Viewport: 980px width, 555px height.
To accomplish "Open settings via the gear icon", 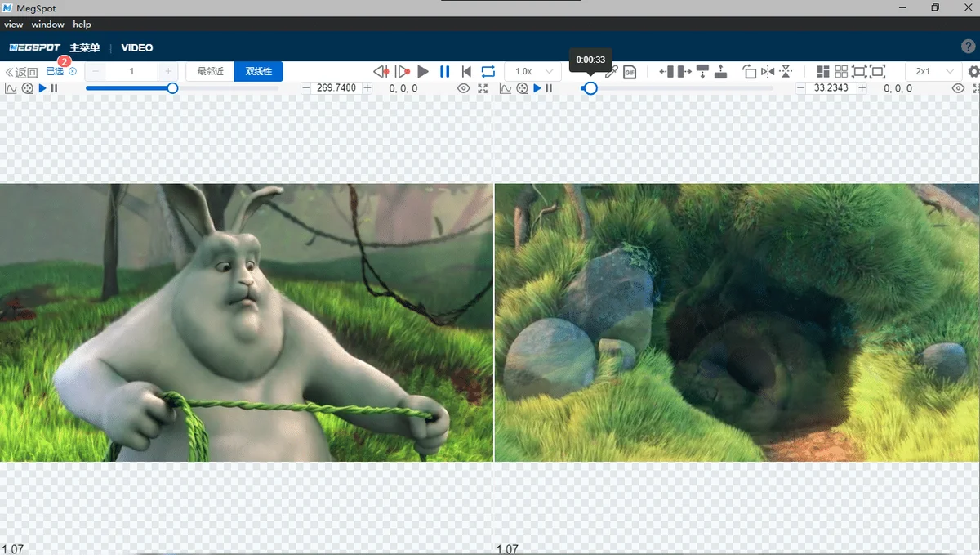I will (973, 72).
